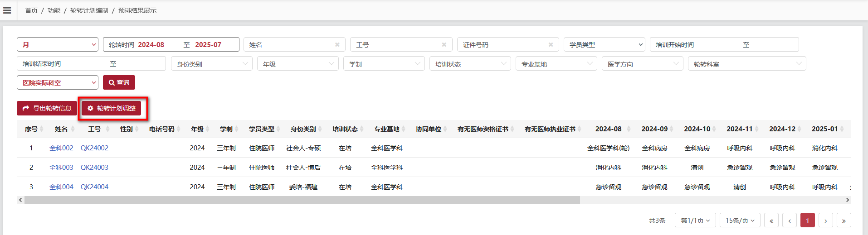Clear the 姓名 field with its X icon
The height and width of the screenshot is (235, 868).
point(337,44)
